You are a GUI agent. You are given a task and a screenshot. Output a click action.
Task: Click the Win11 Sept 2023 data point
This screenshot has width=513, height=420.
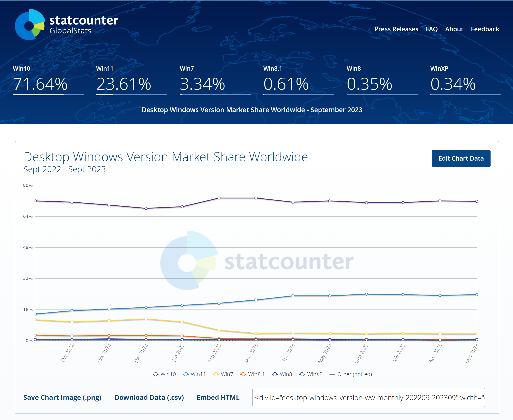477,295
